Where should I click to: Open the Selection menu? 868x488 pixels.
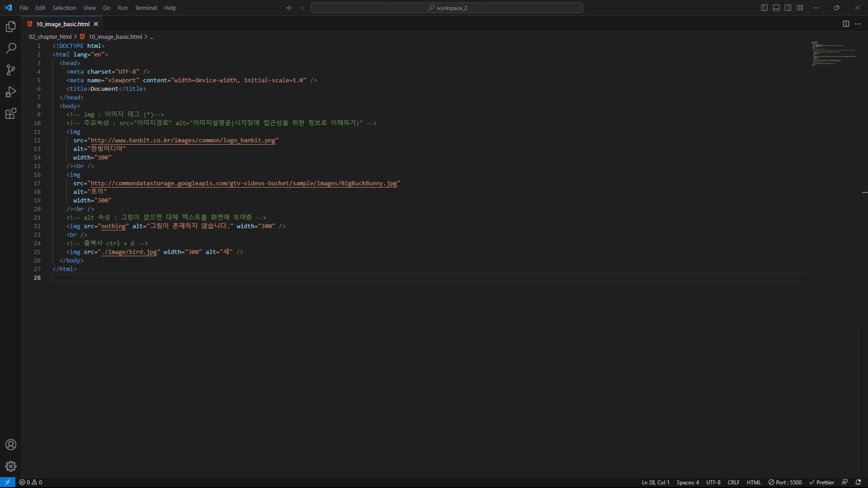64,8
